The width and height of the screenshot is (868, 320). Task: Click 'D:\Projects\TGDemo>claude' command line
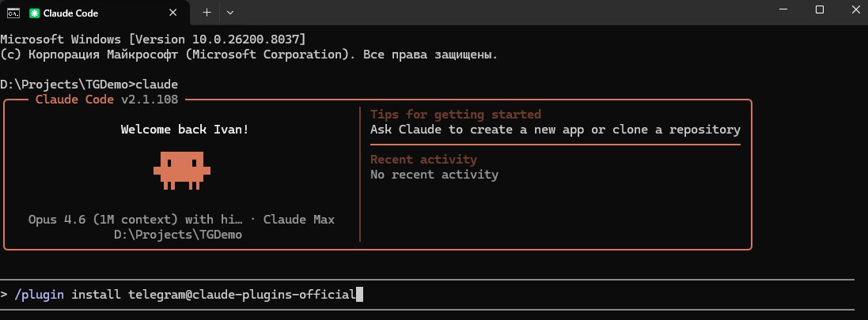(x=89, y=85)
